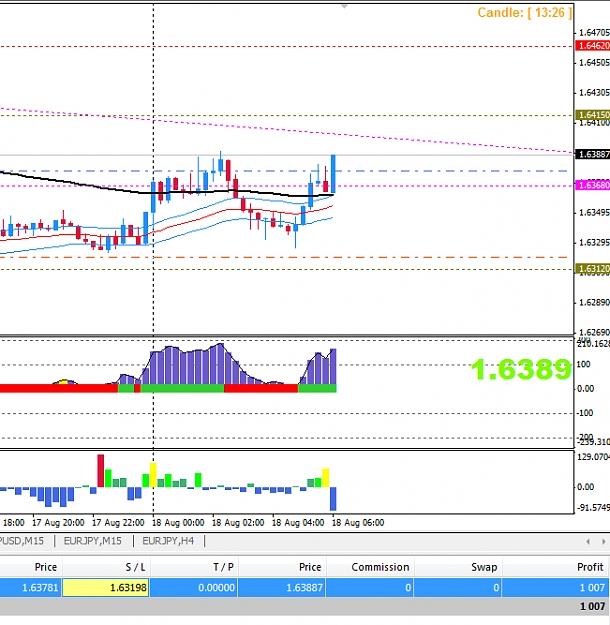This screenshot has width=610, height=625.
Task: Select the stop loss value 1.63198
Action: point(106,588)
